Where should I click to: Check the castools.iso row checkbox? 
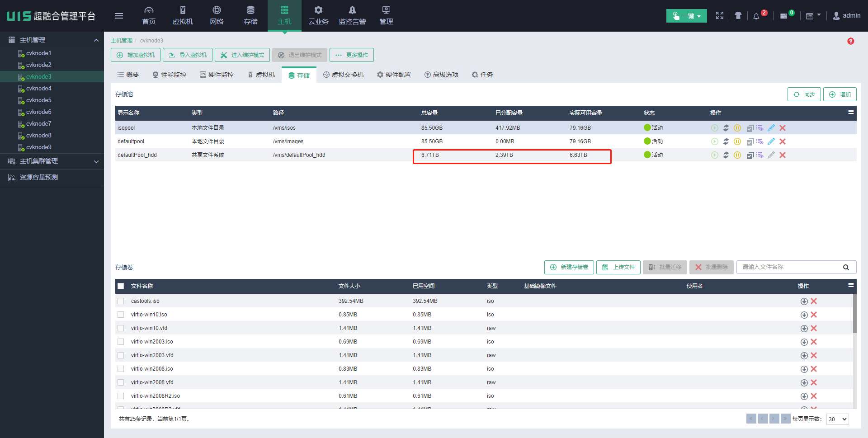121,301
